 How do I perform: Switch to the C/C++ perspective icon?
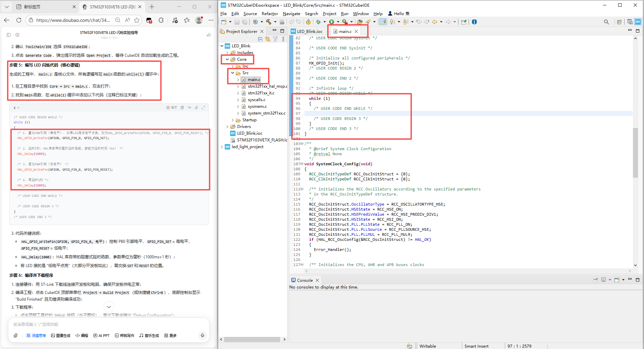tap(630, 22)
